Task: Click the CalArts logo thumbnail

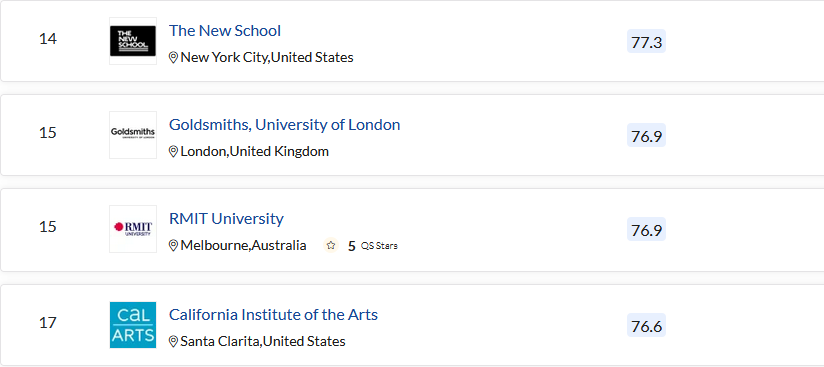Action: tap(133, 325)
